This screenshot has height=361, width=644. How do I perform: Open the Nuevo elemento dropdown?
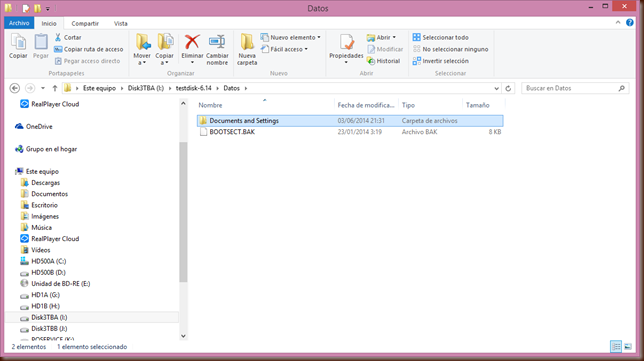(x=290, y=37)
